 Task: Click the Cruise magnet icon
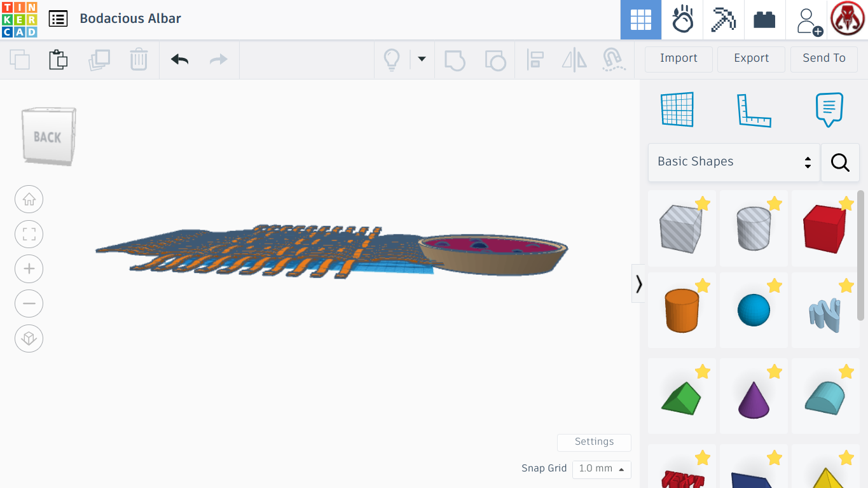[612, 60]
